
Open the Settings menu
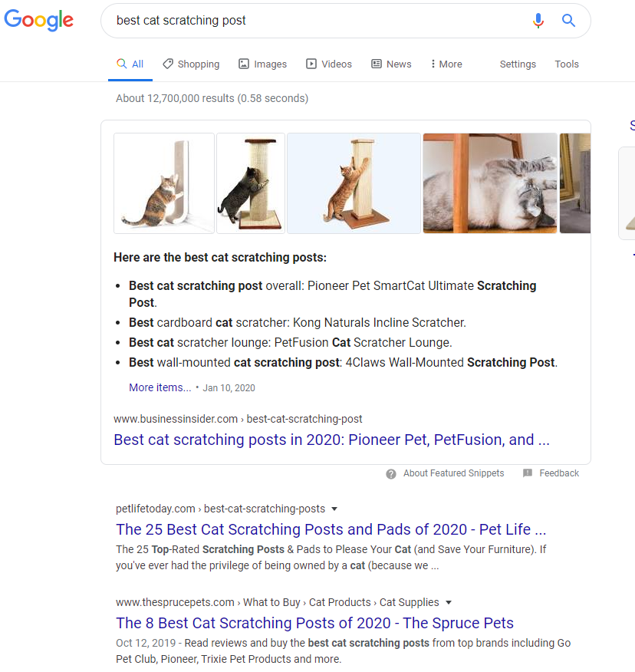click(x=518, y=64)
